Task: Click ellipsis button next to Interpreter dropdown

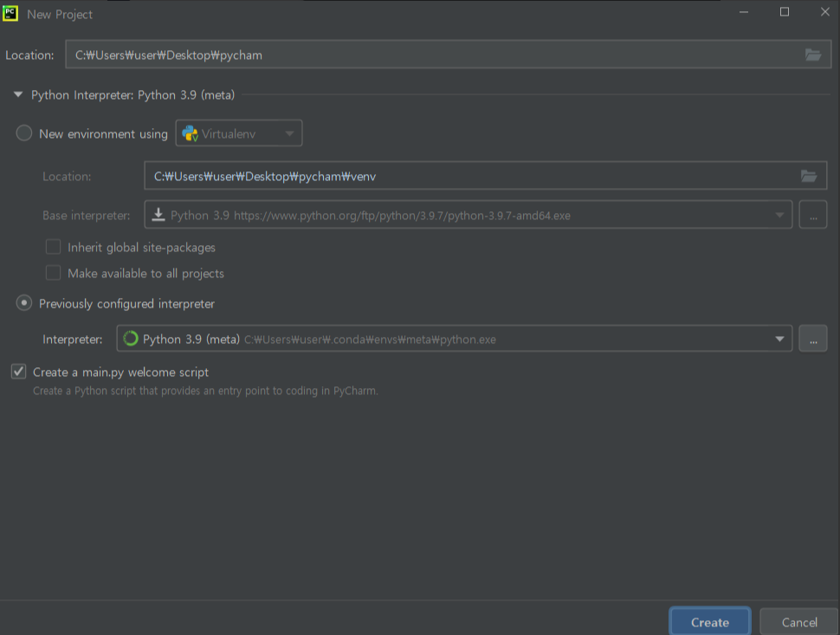Action: 812,339
